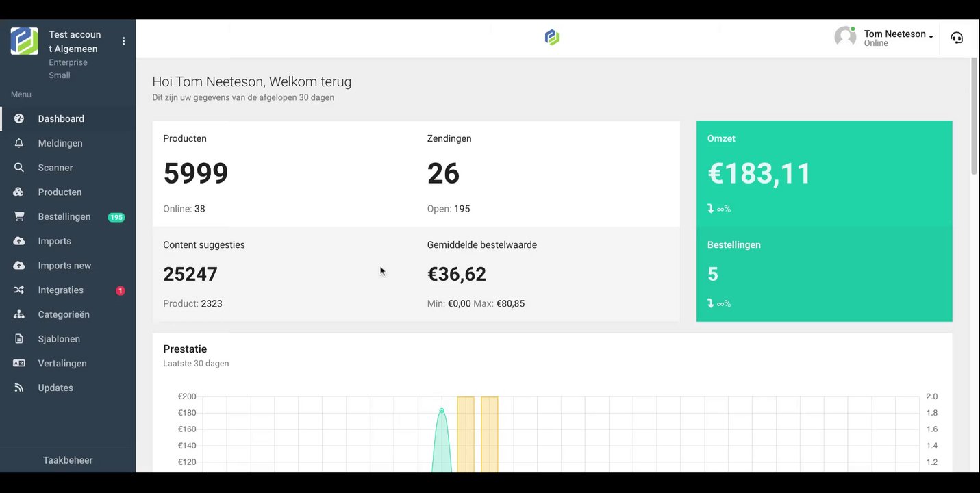Click the 'Open: 195' text
This screenshot has height=493, width=980.
tap(449, 209)
